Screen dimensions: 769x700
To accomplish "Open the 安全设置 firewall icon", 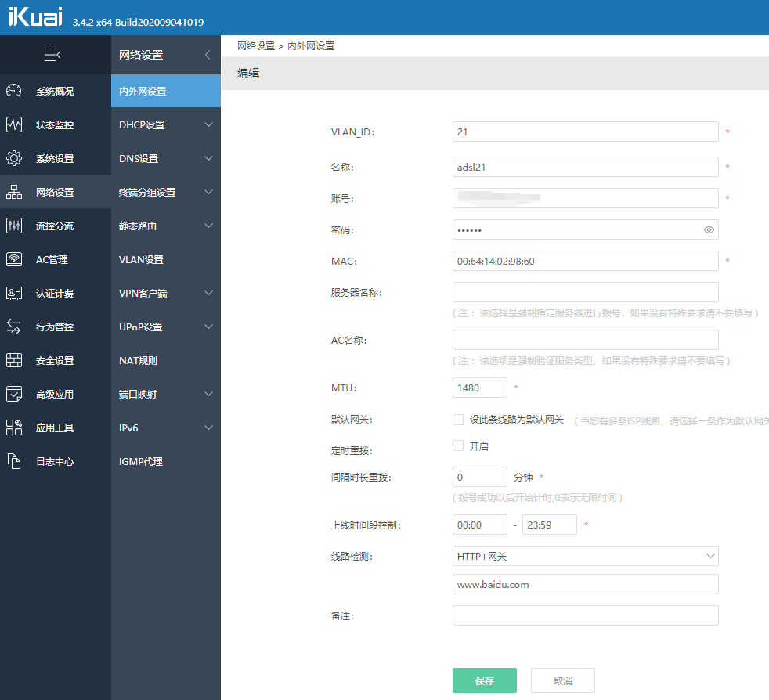I will tap(14, 360).
